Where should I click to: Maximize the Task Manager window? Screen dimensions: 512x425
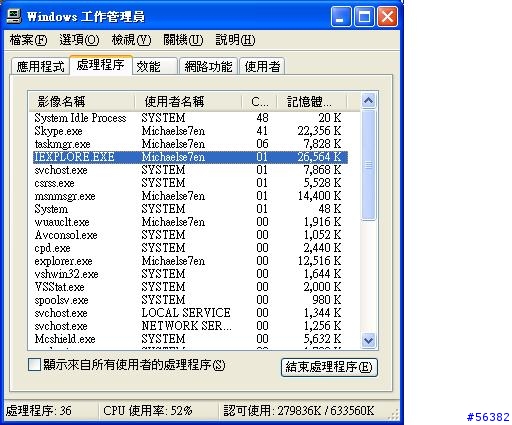364,16
